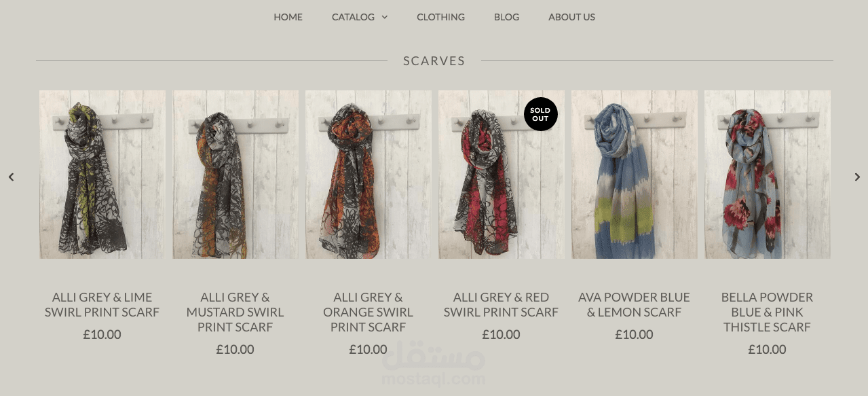Open Alli Grey & Mustard scarf image
The height and width of the screenshot is (396, 868).
tap(235, 175)
